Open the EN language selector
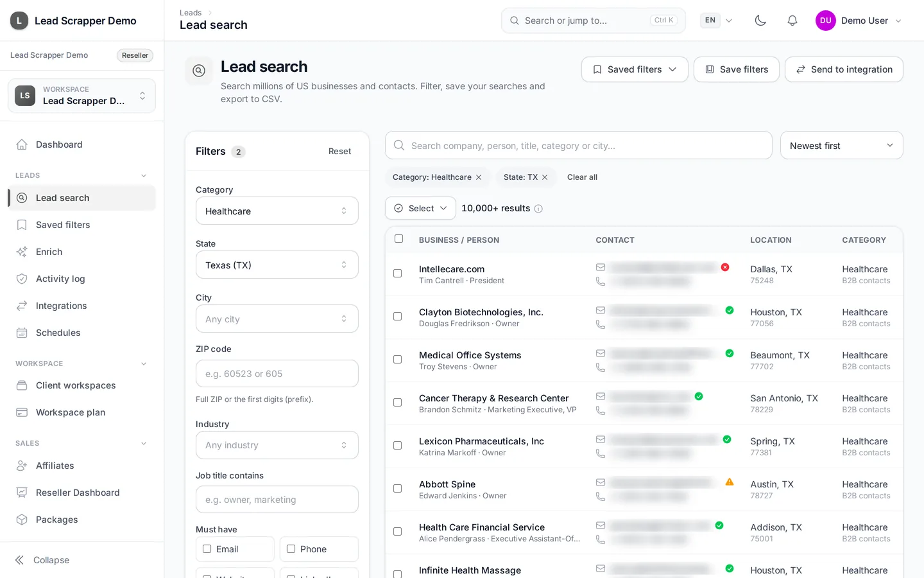The image size is (924, 578). [x=717, y=21]
